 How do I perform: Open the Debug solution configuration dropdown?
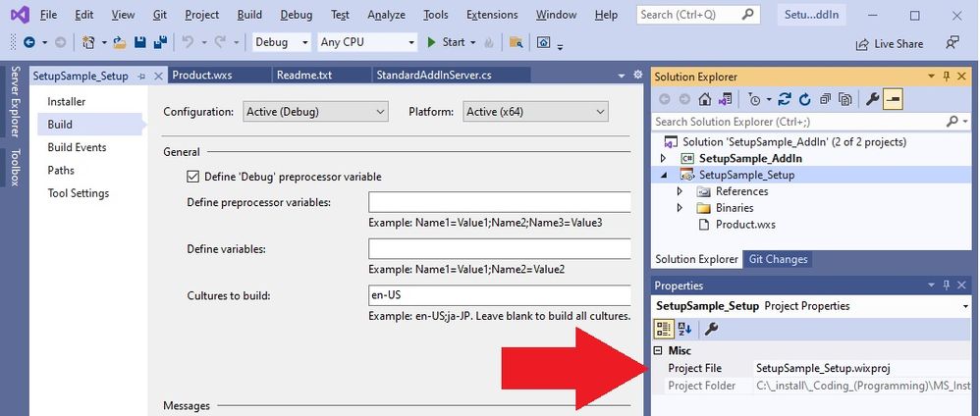(282, 42)
